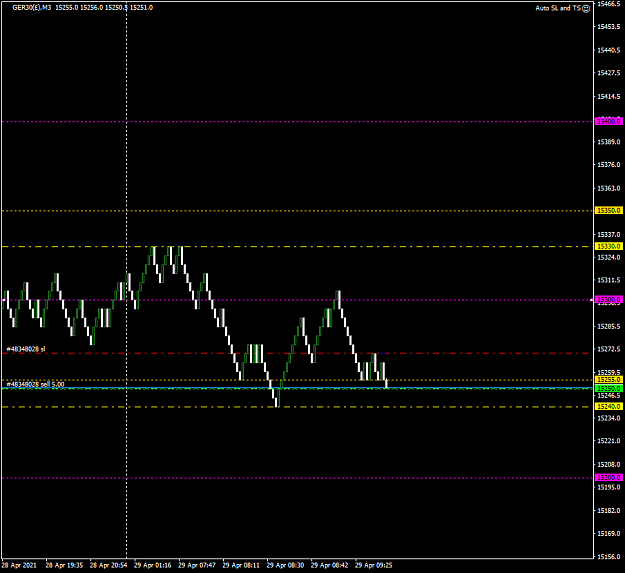Click the magenta 15300.0 price tag
625x573 pixels.
pos(609,299)
